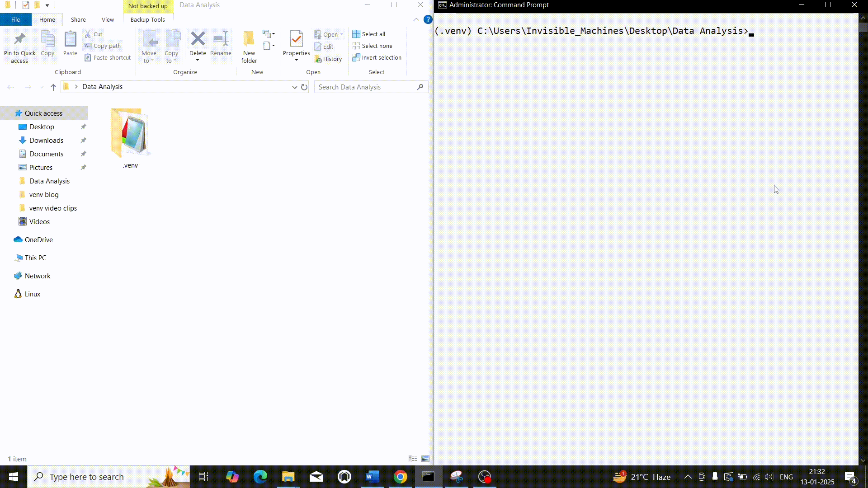868x488 pixels.
Task: Click the red Delete X icon
Action: tap(198, 38)
